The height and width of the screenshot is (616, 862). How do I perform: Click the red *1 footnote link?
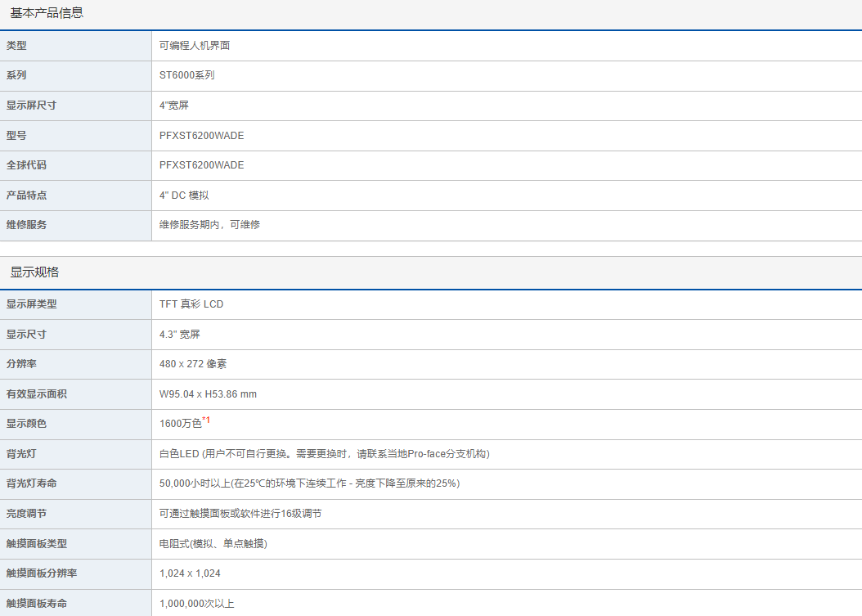206,420
